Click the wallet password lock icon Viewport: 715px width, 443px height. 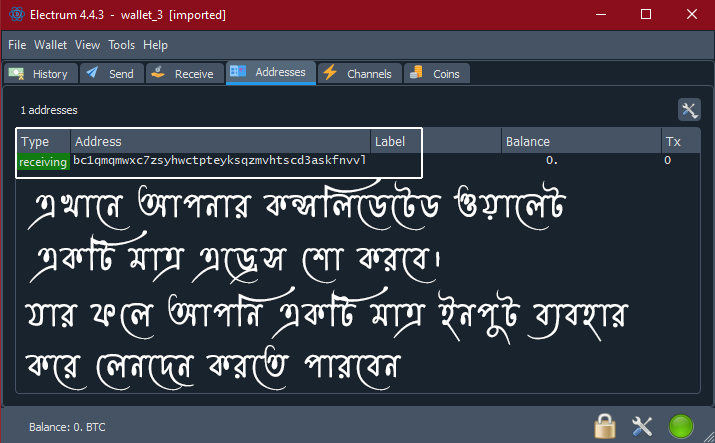point(605,426)
